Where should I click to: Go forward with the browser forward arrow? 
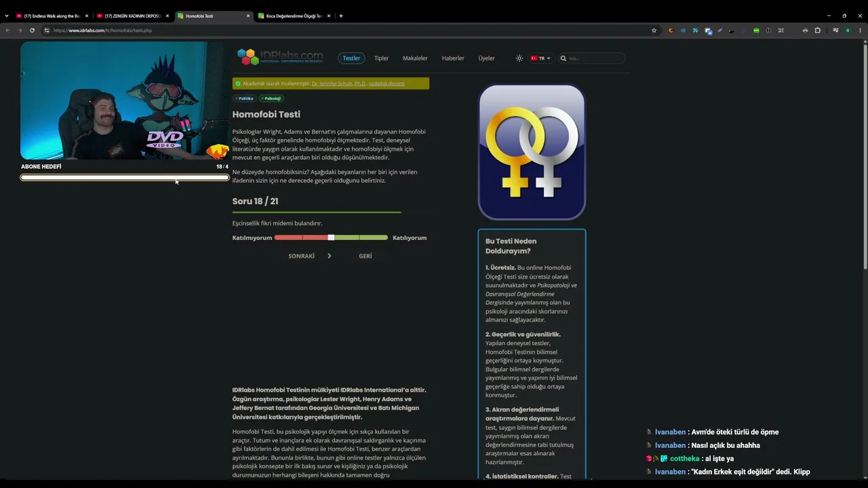(20, 30)
